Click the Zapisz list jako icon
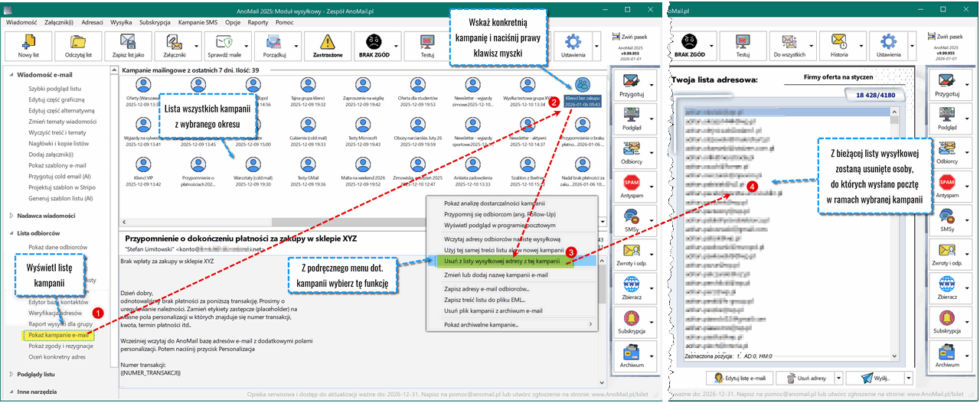The height and width of the screenshot is (403, 980). (128, 42)
